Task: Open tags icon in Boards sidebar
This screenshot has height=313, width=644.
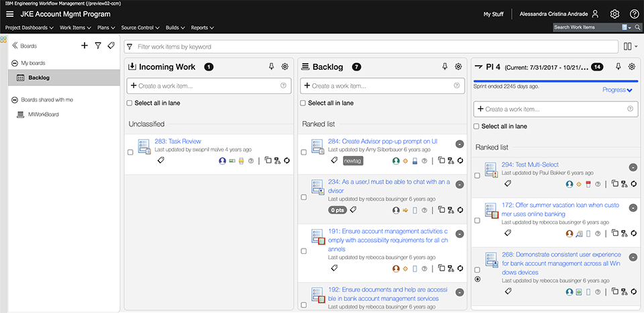Action: [111, 46]
